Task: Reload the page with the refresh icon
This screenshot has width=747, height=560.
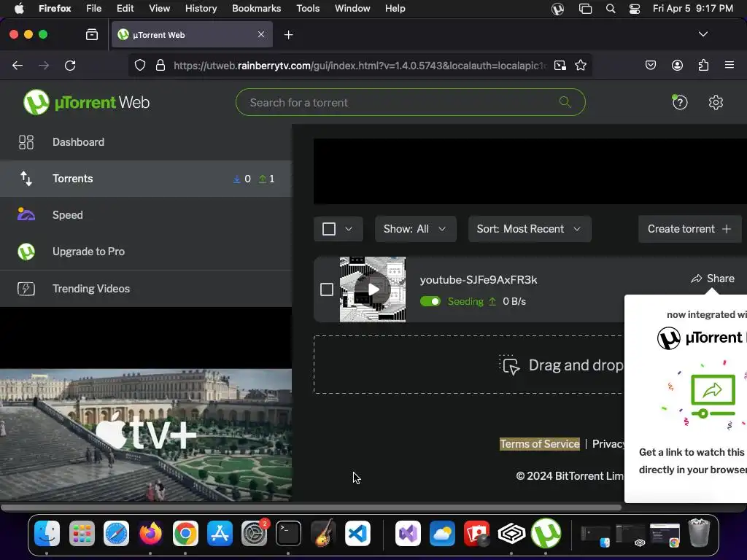Action: (70, 65)
